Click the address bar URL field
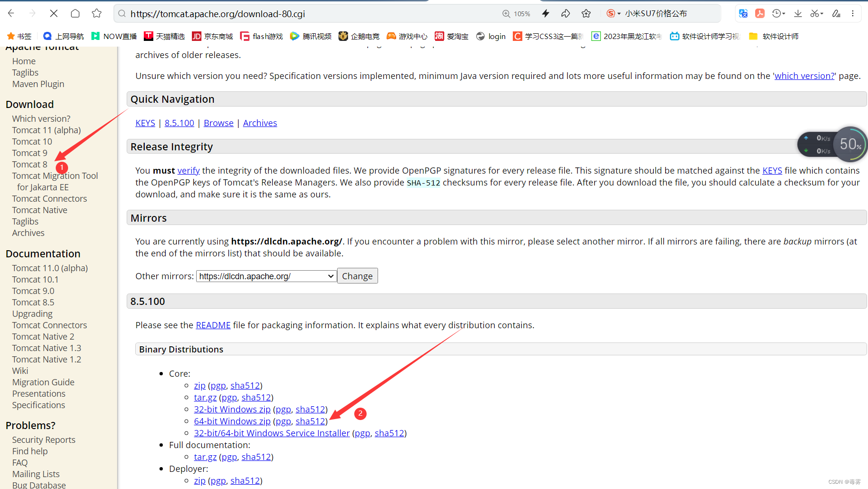 pyautogui.click(x=305, y=14)
